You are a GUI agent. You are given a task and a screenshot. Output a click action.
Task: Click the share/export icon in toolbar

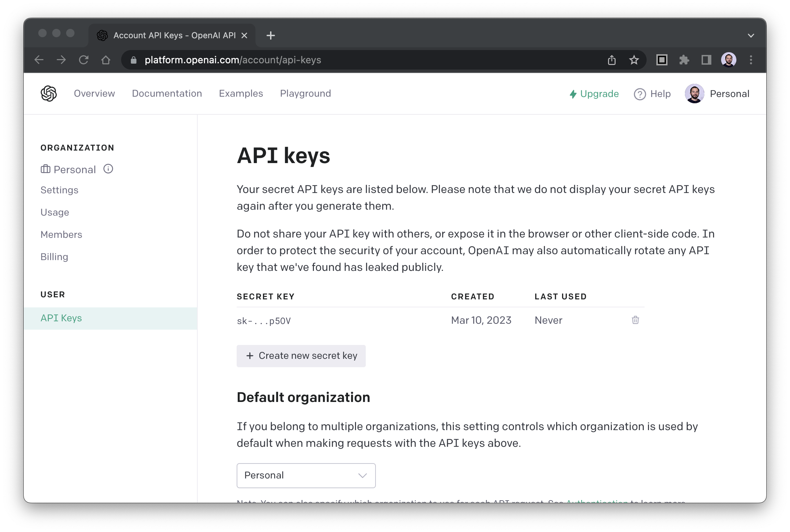click(x=611, y=59)
